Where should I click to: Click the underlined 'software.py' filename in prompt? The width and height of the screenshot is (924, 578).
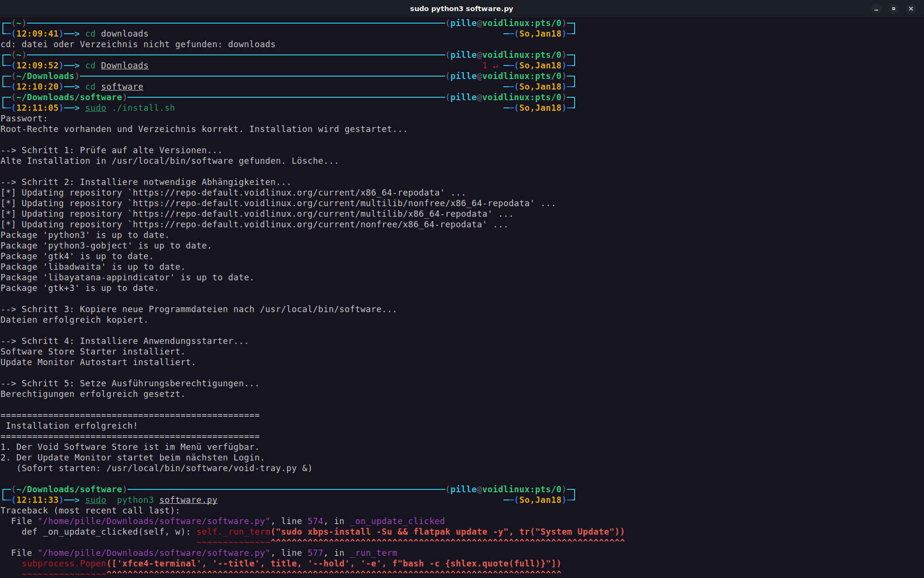(x=188, y=500)
